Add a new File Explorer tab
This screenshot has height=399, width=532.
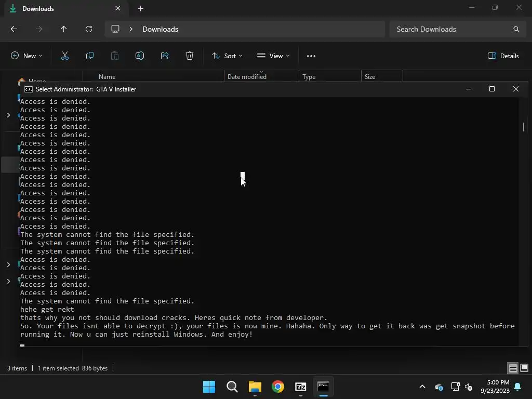[140, 9]
